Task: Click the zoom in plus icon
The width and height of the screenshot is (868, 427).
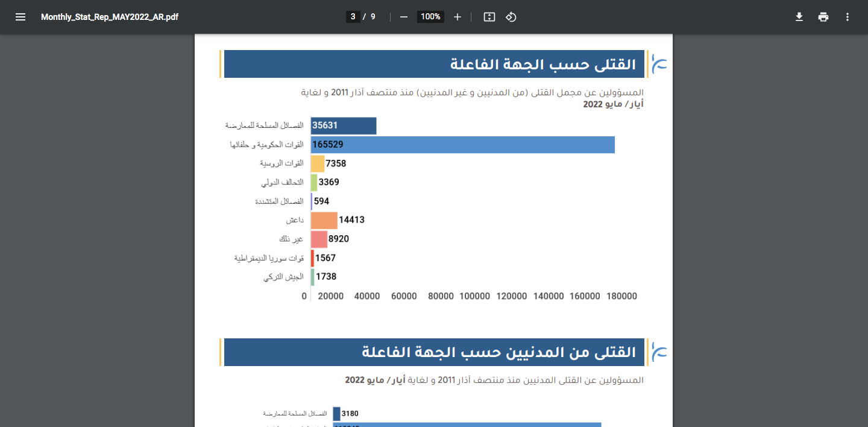Action: 458,17
